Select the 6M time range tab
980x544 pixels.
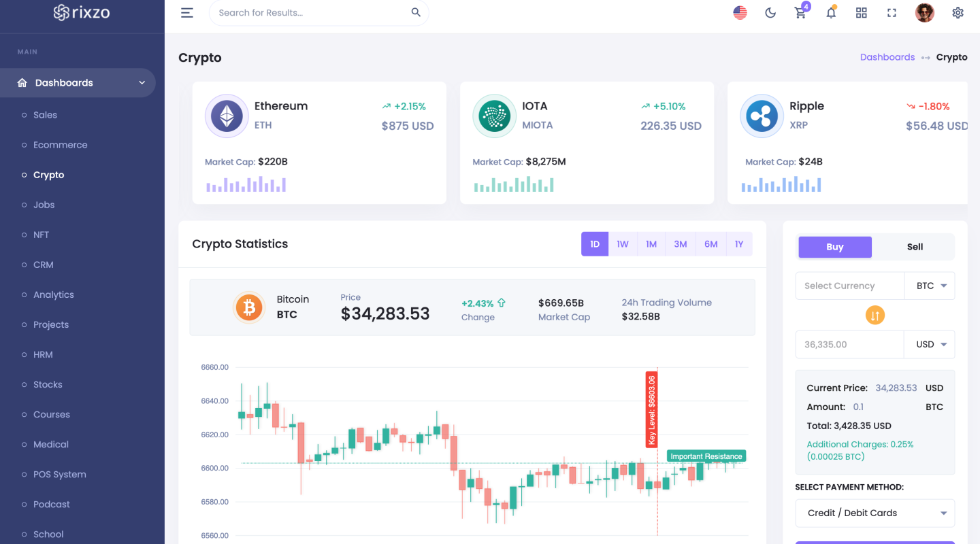coord(710,244)
